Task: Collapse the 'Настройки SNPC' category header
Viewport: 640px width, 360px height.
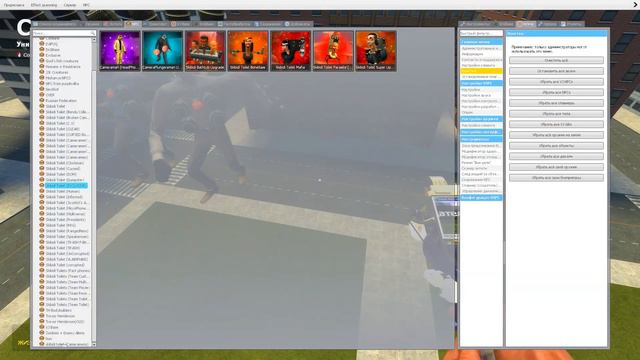Action: tap(481, 83)
